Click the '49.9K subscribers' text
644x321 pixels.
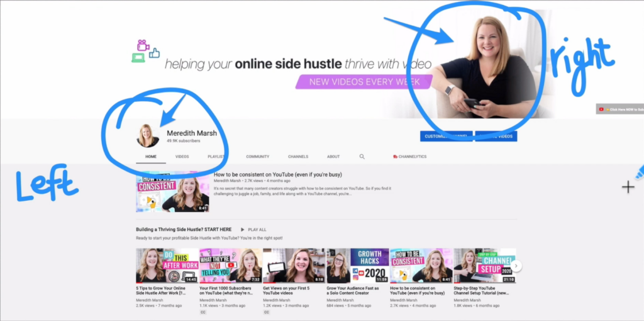coord(183,141)
